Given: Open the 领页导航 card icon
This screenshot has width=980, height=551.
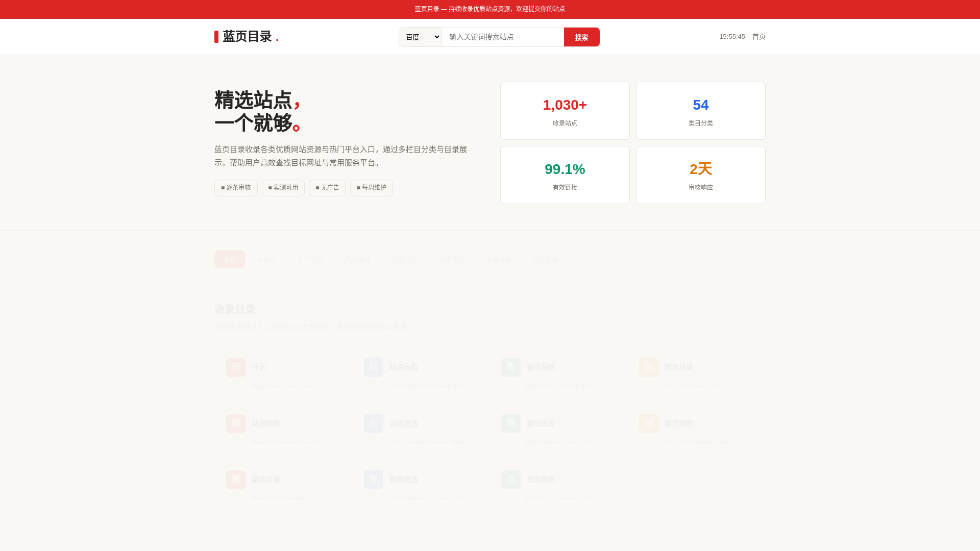Looking at the screenshot, I should coord(649,423).
